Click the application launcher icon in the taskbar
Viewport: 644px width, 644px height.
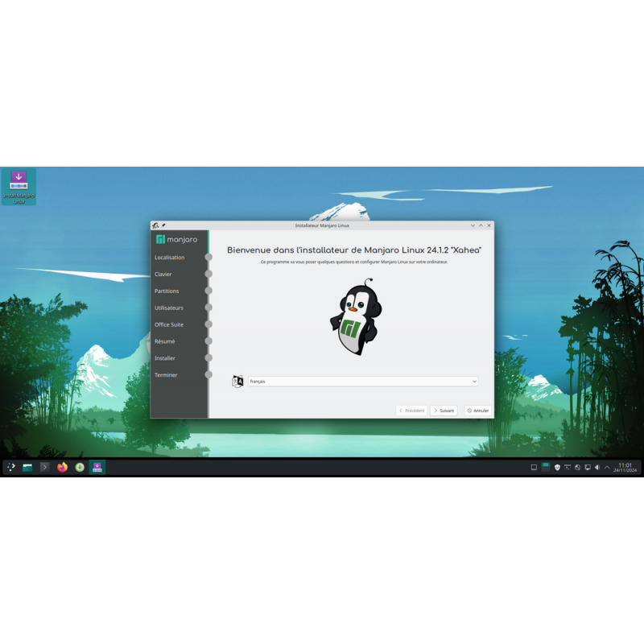pos(11,467)
